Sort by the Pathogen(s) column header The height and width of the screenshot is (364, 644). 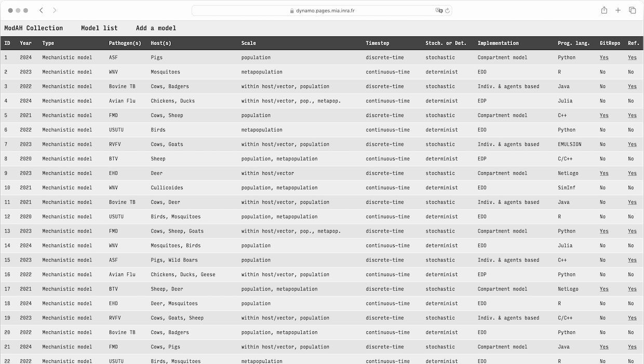(x=125, y=43)
